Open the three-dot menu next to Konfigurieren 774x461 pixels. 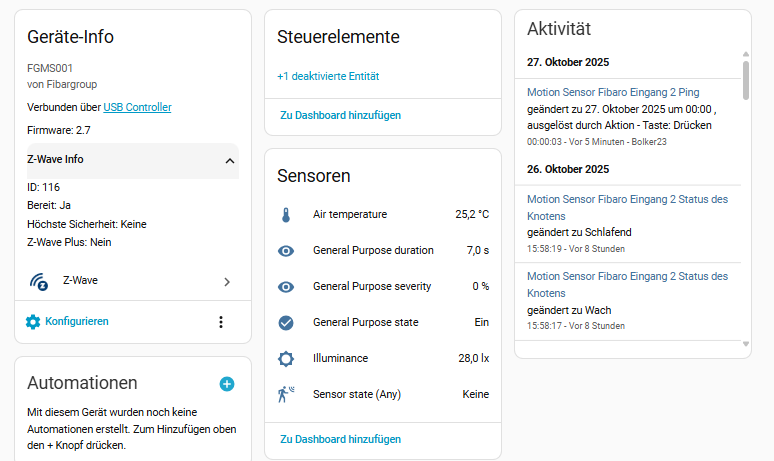tap(221, 322)
